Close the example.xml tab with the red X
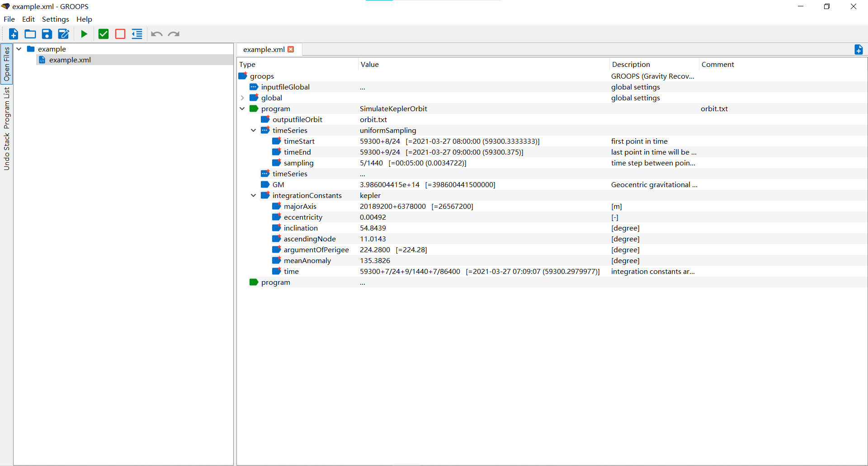The width and height of the screenshot is (868, 466). [291, 49]
